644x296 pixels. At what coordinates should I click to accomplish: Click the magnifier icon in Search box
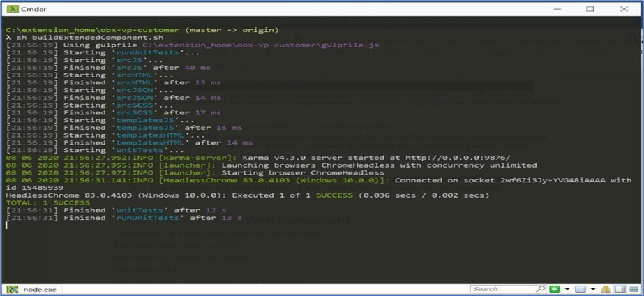541,289
